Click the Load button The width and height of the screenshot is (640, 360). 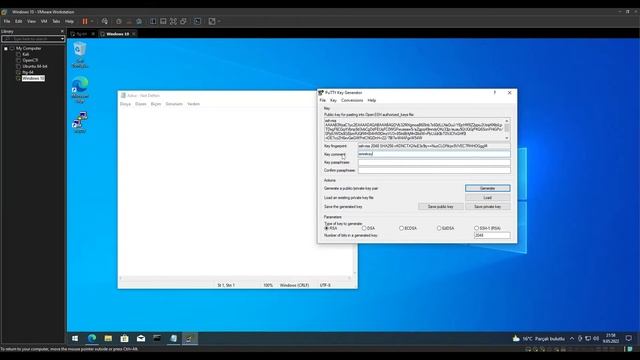coord(487,198)
